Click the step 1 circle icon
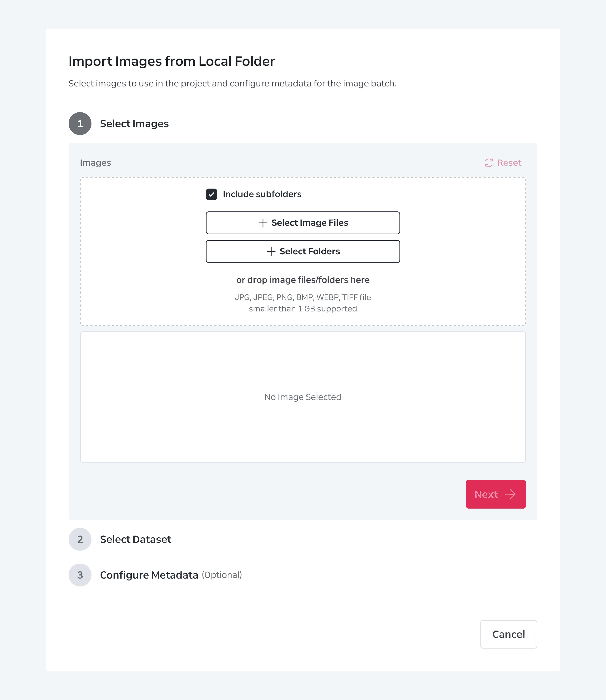606x700 pixels. click(80, 124)
